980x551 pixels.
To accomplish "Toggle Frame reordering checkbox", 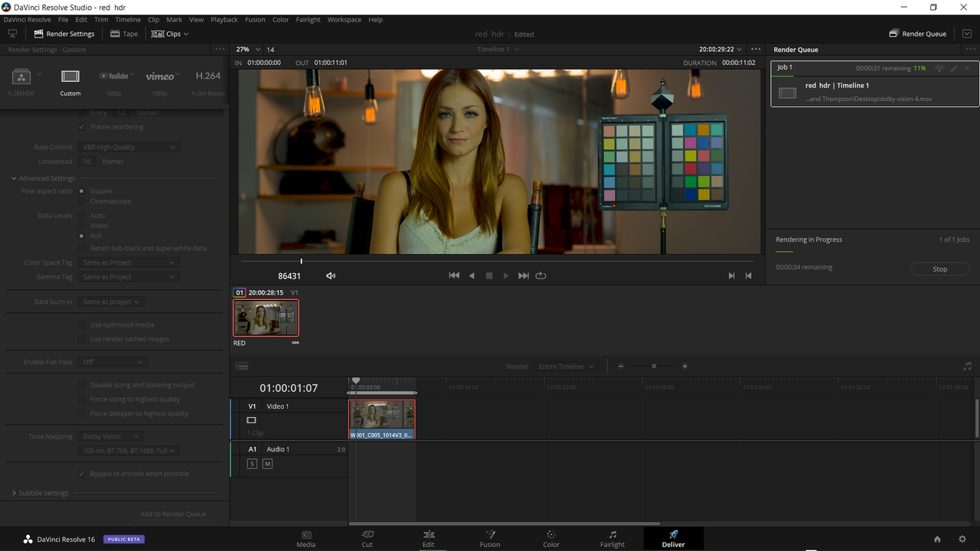I will (82, 127).
